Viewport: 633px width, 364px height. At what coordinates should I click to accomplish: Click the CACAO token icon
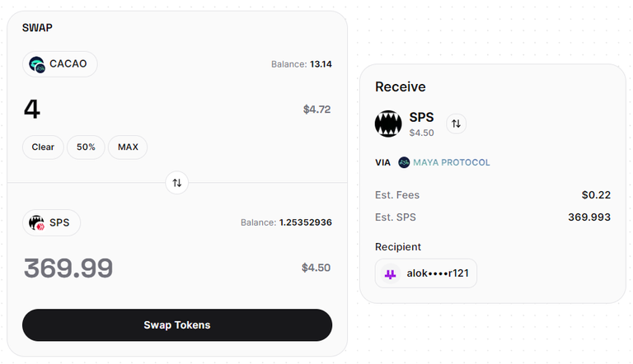click(x=37, y=64)
